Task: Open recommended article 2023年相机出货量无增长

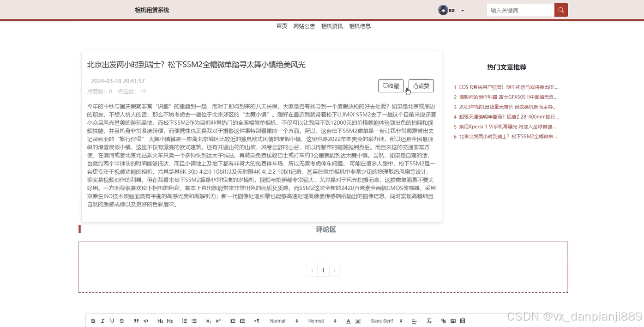Action: pyautogui.click(x=509, y=107)
